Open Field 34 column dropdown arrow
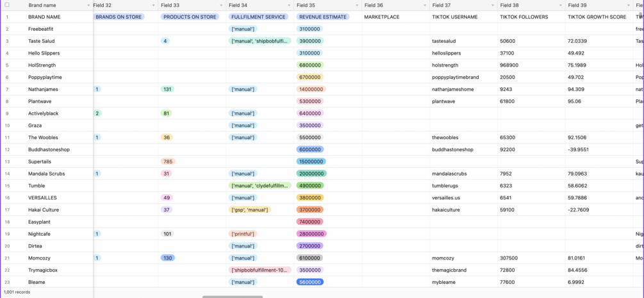The image size is (644, 298). [290, 5]
